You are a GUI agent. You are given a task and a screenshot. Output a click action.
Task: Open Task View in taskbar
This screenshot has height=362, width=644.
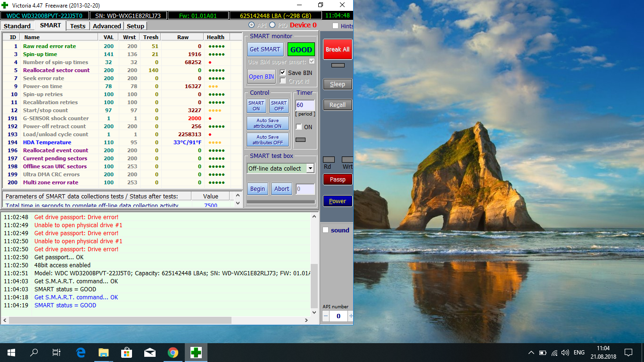tap(57, 352)
